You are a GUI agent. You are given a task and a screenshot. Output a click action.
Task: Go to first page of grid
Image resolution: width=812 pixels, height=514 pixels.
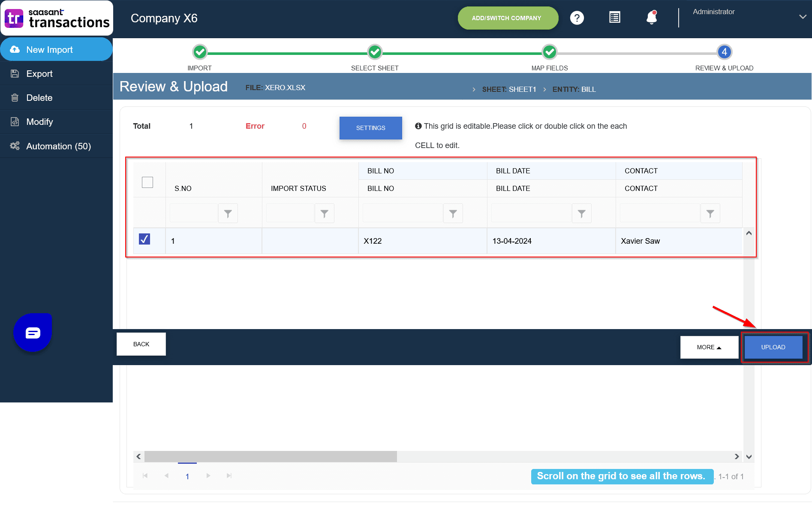[145, 476]
